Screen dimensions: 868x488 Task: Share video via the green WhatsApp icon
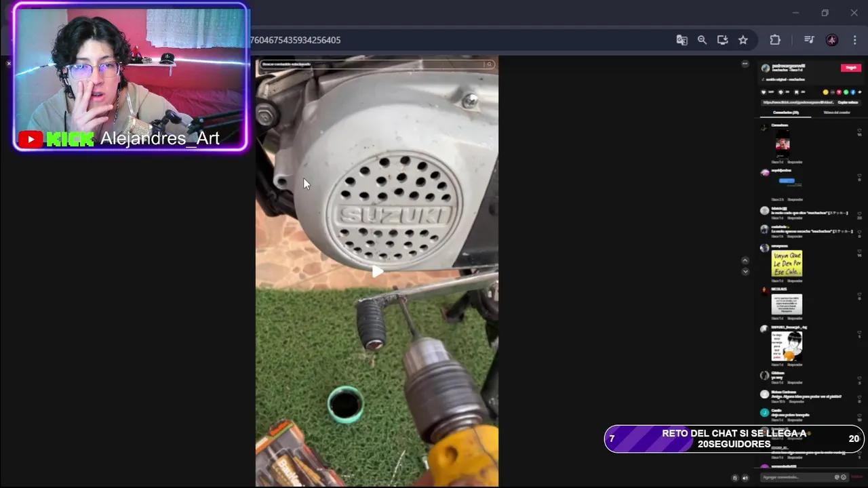846,92
